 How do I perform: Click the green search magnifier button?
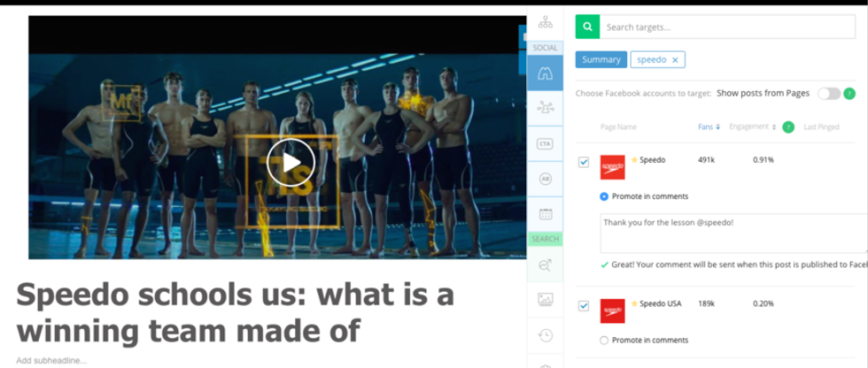587,27
